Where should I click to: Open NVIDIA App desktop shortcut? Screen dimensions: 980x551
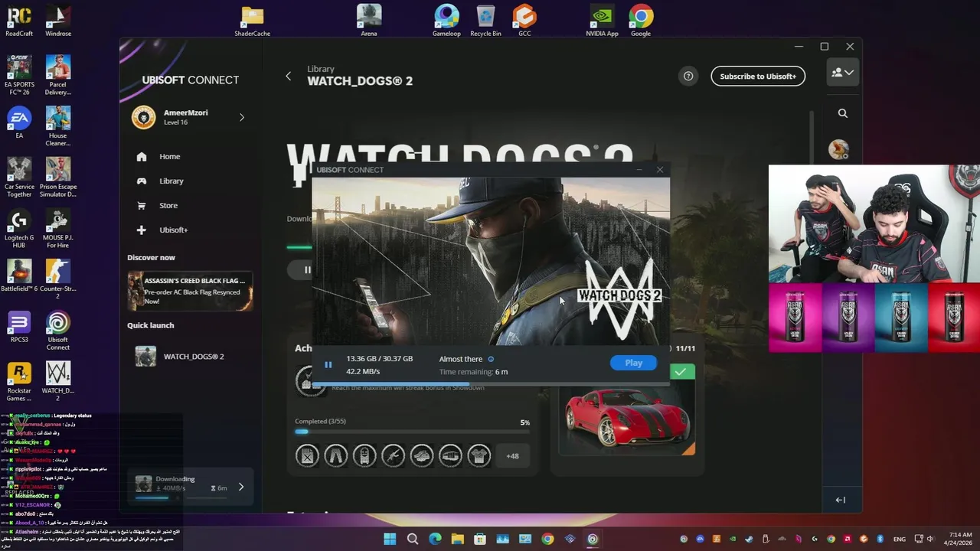point(602,21)
